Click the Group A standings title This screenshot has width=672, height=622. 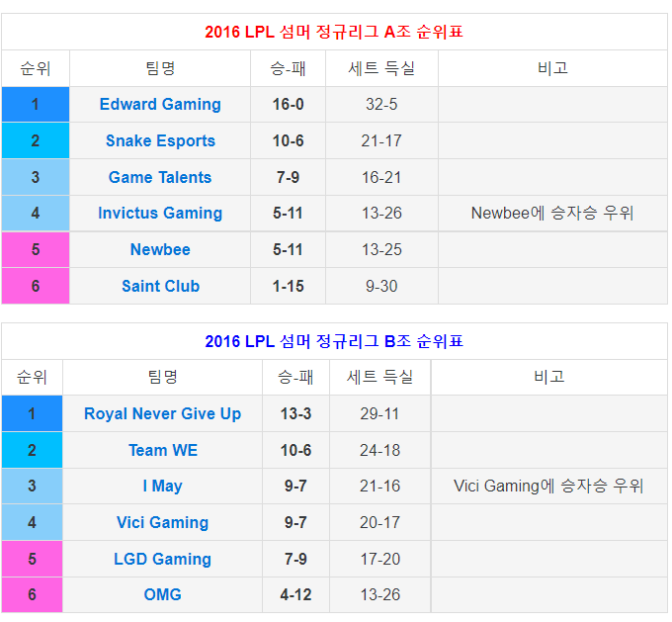coord(334,33)
